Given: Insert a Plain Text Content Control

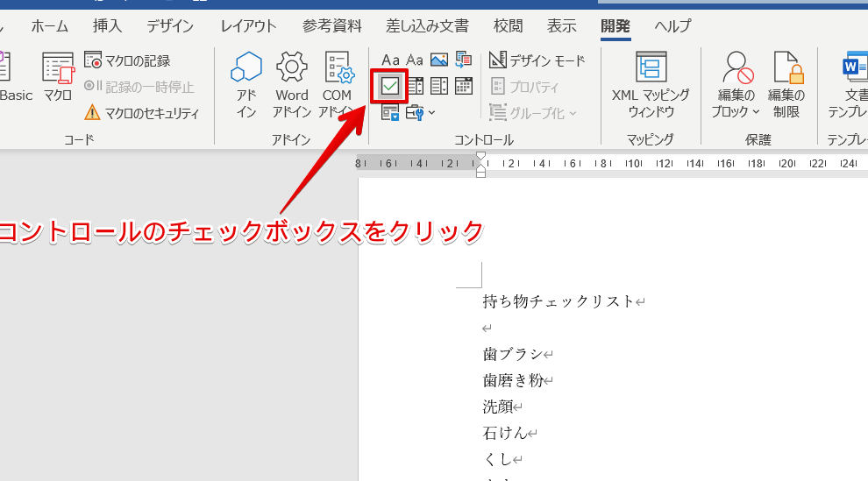Looking at the screenshot, I should coord(415,60).
